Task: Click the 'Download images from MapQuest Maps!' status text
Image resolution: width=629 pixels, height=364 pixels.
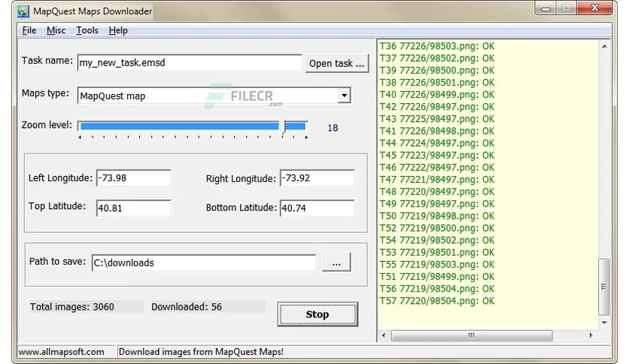Action: (x=201, y=351)
